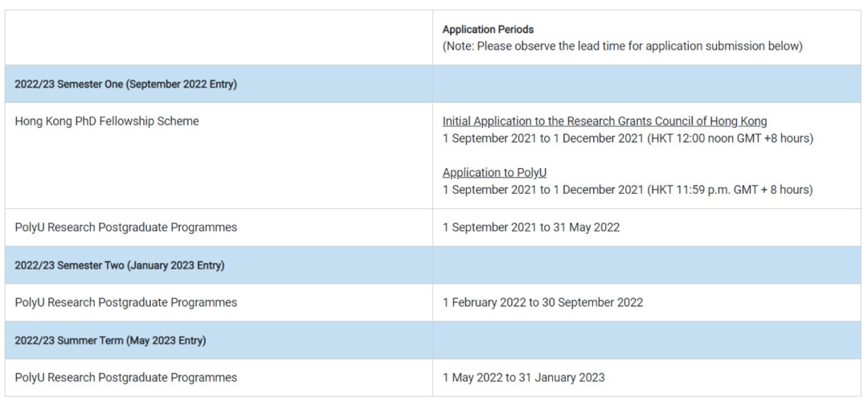Click PolyU Research Postgraduate Programmes under Semester Two
Image resolution: width=868 pixels, height=402 pixels.
pos(125,302)
